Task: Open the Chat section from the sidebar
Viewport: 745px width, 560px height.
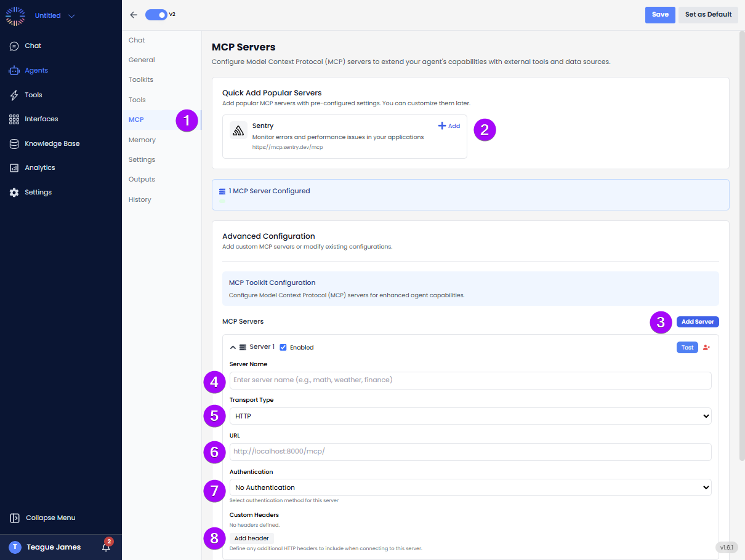Action: pyautogui.click(x=14, y=46)
